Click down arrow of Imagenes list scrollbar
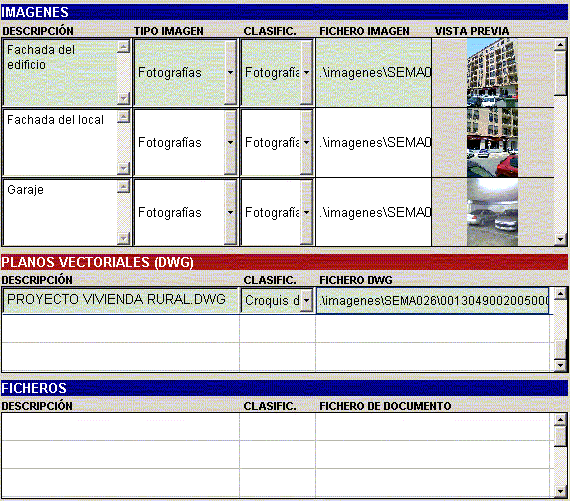This screenshot has height=501, width=570. (x=560, y=239)
